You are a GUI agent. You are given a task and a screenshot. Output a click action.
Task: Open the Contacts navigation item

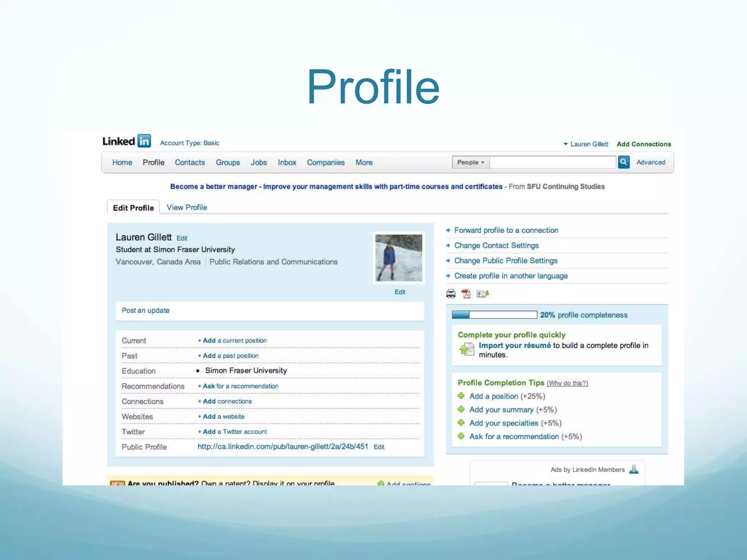click(x=190, y=162)
